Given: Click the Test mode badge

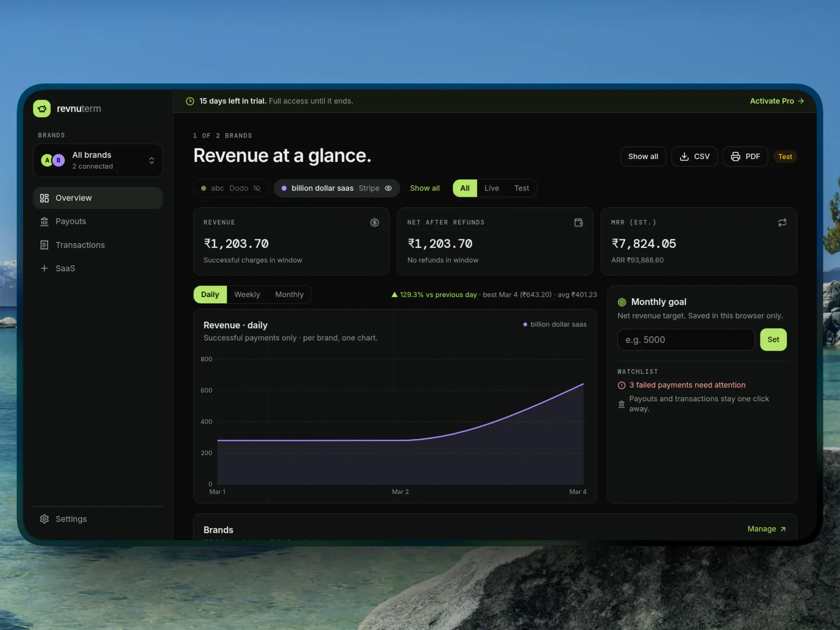Looking at the screenshot, I should (x=785, y=157).
